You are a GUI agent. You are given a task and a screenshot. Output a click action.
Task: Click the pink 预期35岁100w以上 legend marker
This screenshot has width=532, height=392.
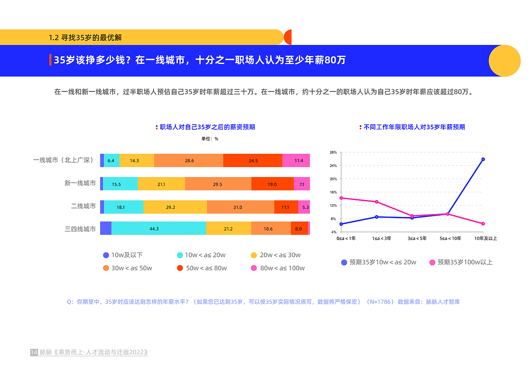click(433, 262)
